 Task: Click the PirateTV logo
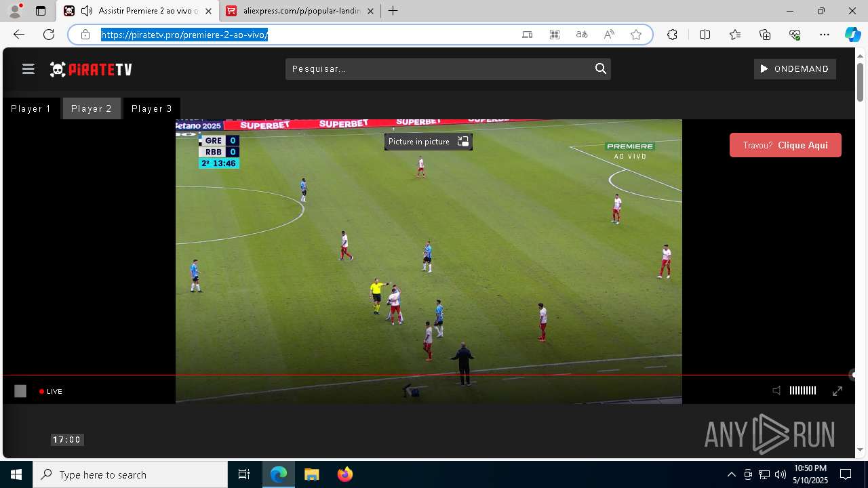point(91,69)
